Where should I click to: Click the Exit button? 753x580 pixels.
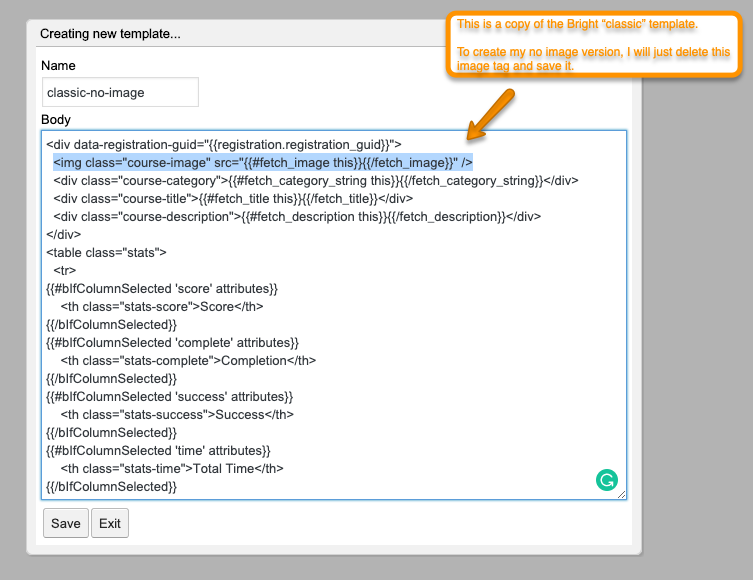110,523
